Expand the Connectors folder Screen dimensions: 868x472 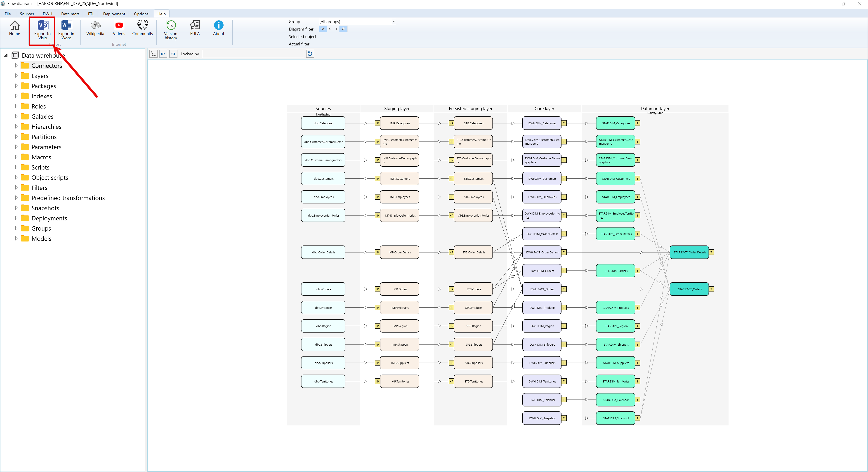pos(16,65)
